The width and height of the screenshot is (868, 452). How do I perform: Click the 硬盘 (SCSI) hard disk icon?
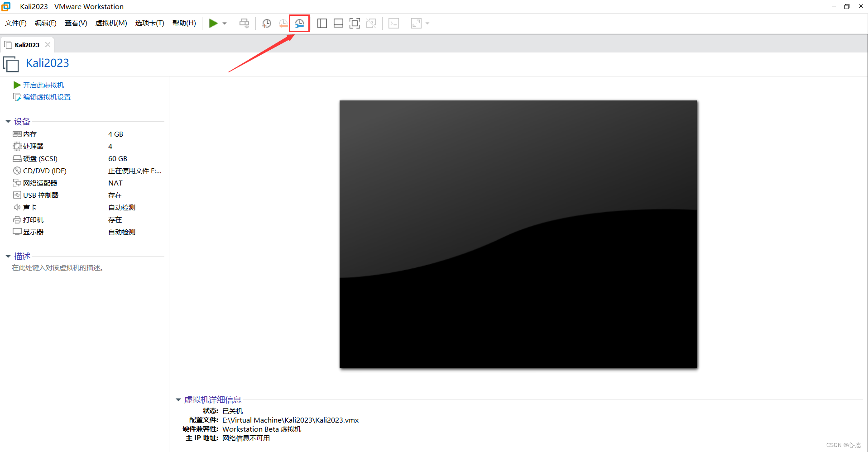[17, 158]
